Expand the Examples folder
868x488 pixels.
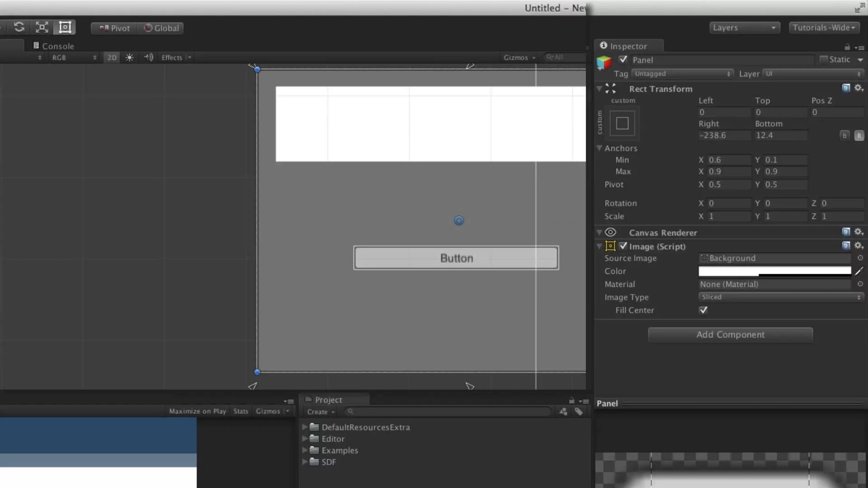coord(305,450)
